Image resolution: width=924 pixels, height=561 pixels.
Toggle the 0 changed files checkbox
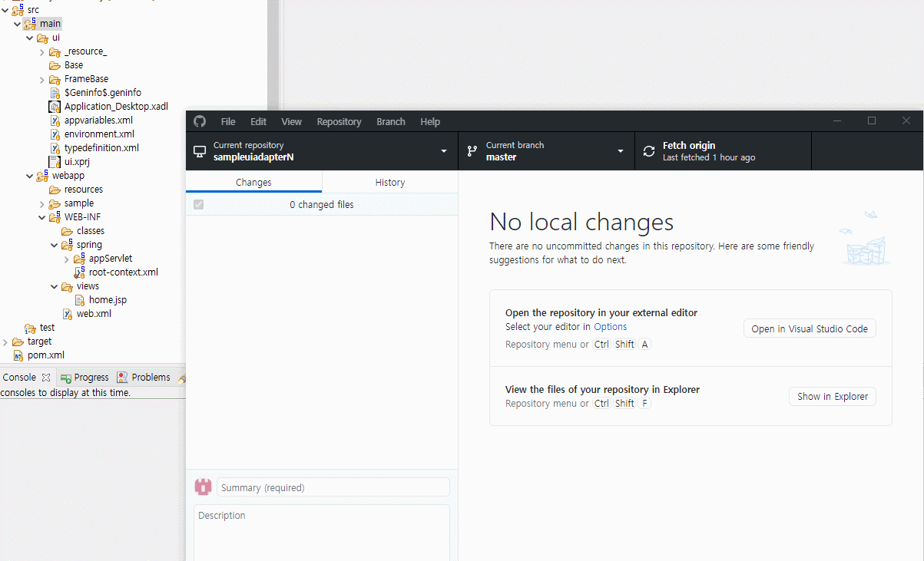click(x=199, y=205)
